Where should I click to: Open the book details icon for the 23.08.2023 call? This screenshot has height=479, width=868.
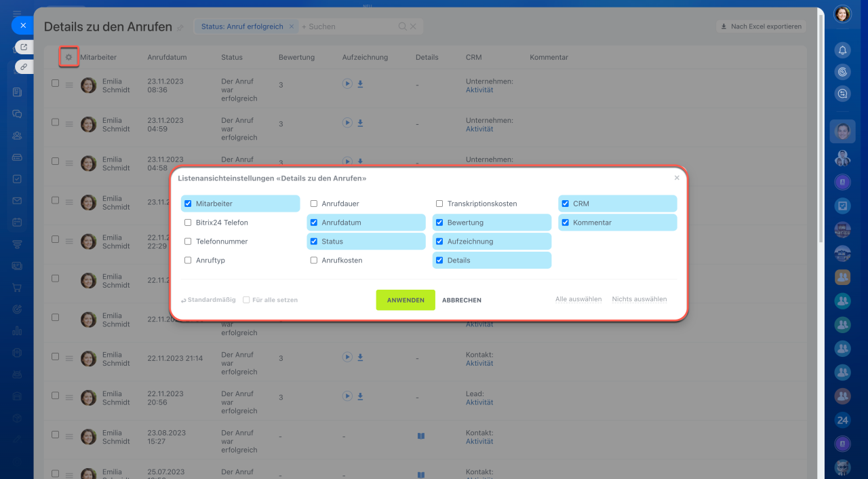point(420,436)
